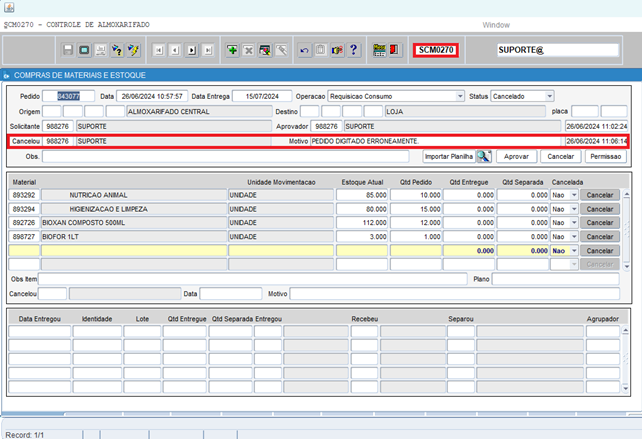Click the grayed pencil edit icon

[x=281, y=50]
